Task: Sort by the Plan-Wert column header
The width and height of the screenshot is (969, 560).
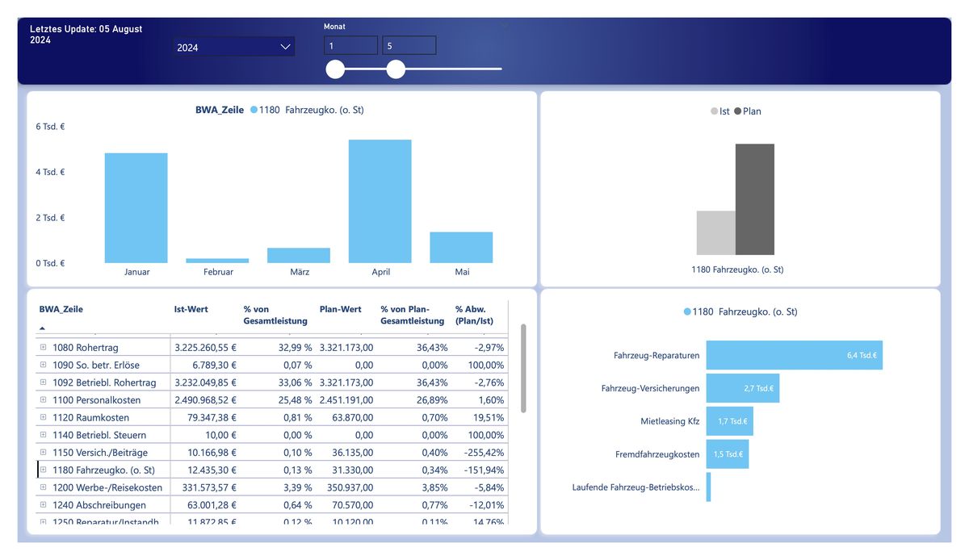Action: coord(340,309)
